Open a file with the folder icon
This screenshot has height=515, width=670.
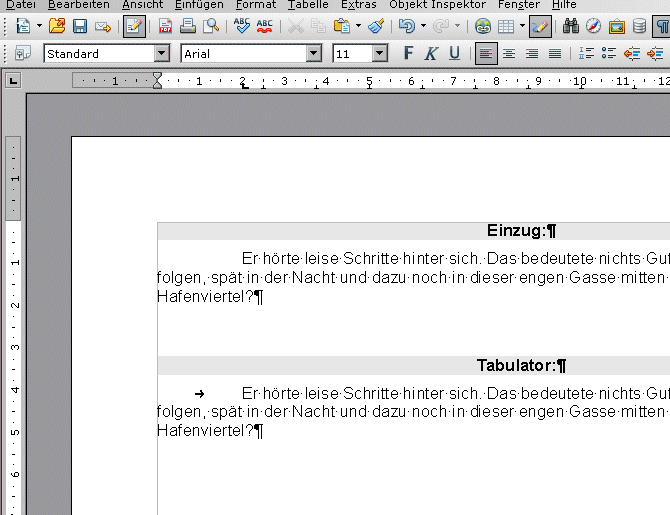[x=57, y=26]
